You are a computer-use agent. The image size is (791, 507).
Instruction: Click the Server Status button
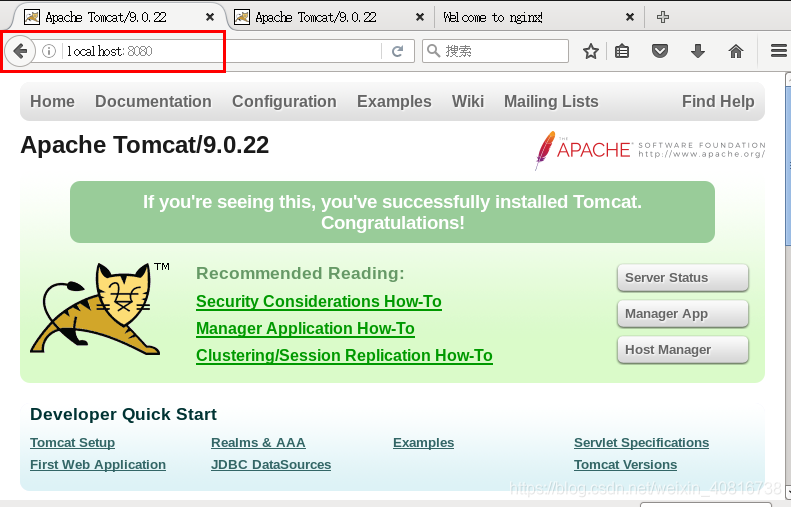pos(683,277)
